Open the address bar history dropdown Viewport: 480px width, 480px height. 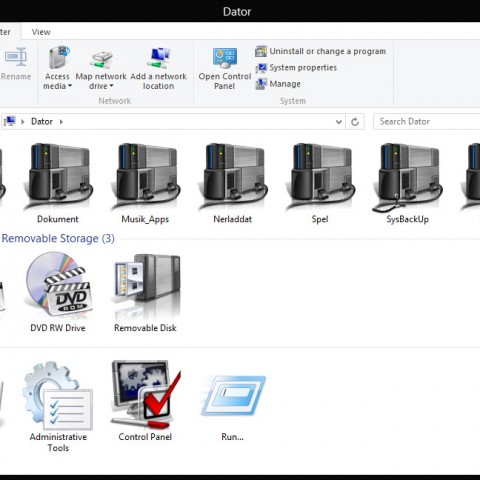tap(339, 122)
